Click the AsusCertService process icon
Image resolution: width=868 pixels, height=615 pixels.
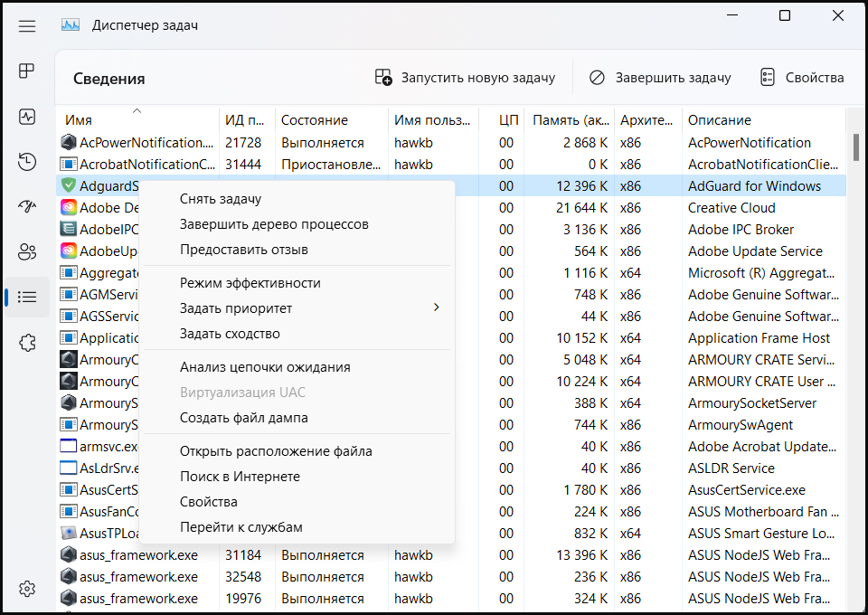pyautogui.click(x=68, y=489)
